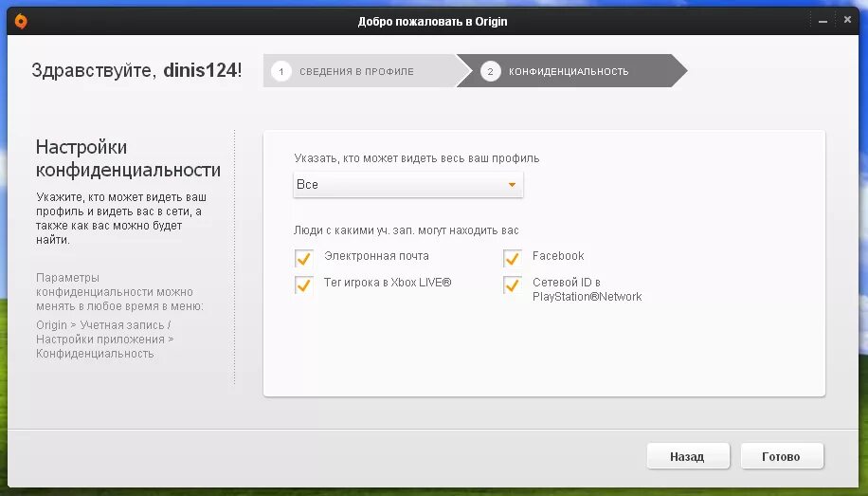Viewport: 868px width, 496px height.
Task: Click the orange dropdown arrow
Action: coord(512,185)
